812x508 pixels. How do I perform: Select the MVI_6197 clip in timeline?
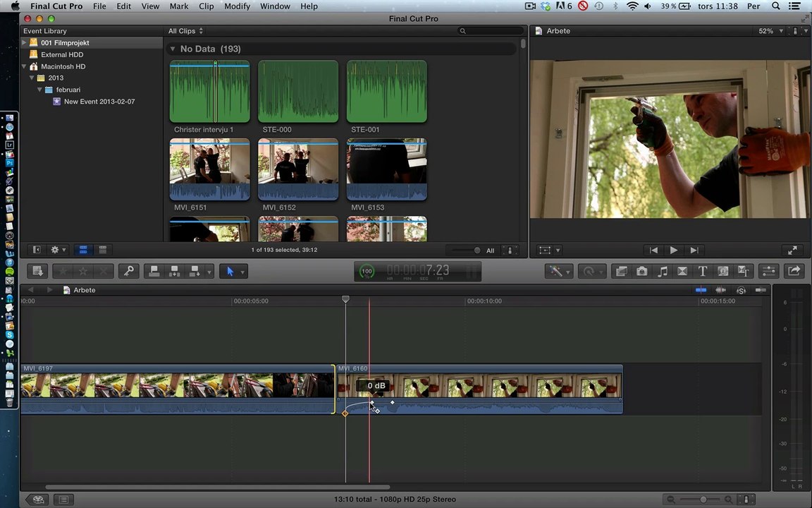click(177, 389)
